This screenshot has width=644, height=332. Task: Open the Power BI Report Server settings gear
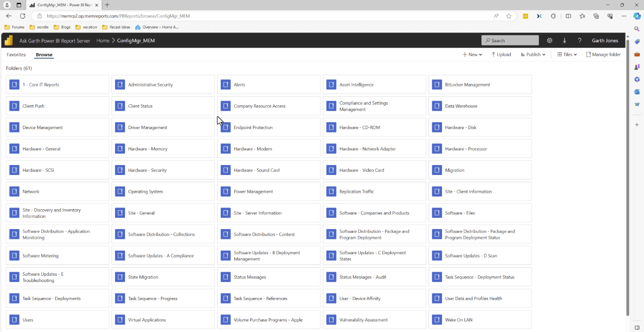(x=550, y=40)
